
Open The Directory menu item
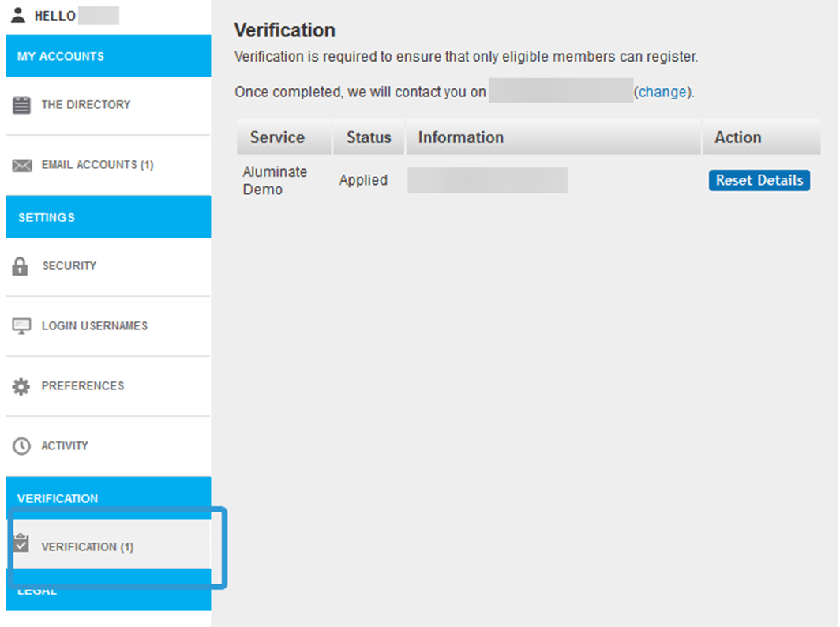(x=85, y=104)
